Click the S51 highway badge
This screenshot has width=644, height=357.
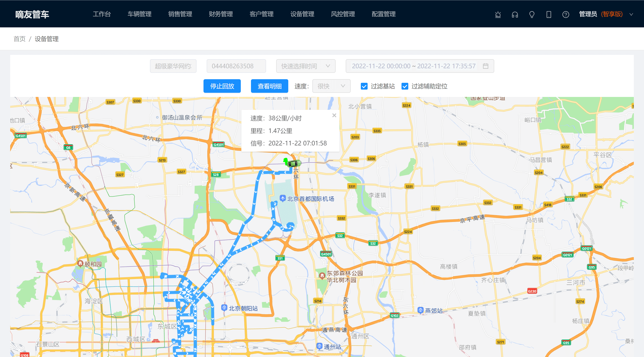280,258
